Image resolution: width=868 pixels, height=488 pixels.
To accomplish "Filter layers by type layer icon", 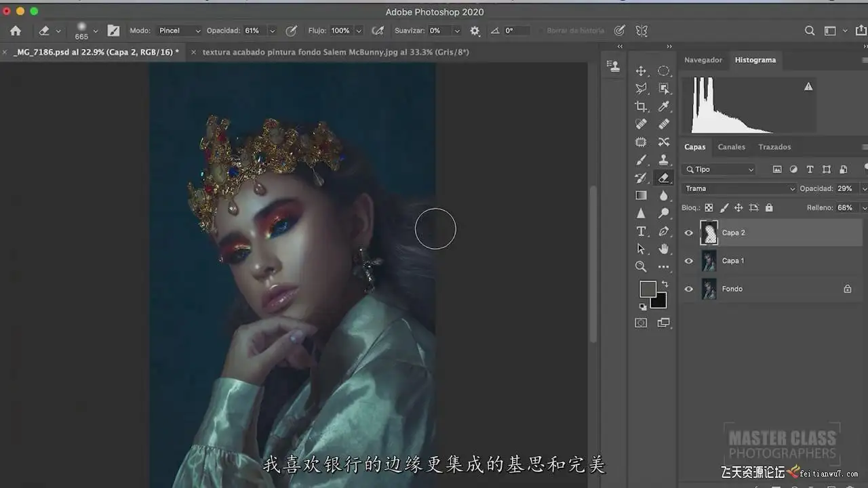I will (x=810, y=169).
